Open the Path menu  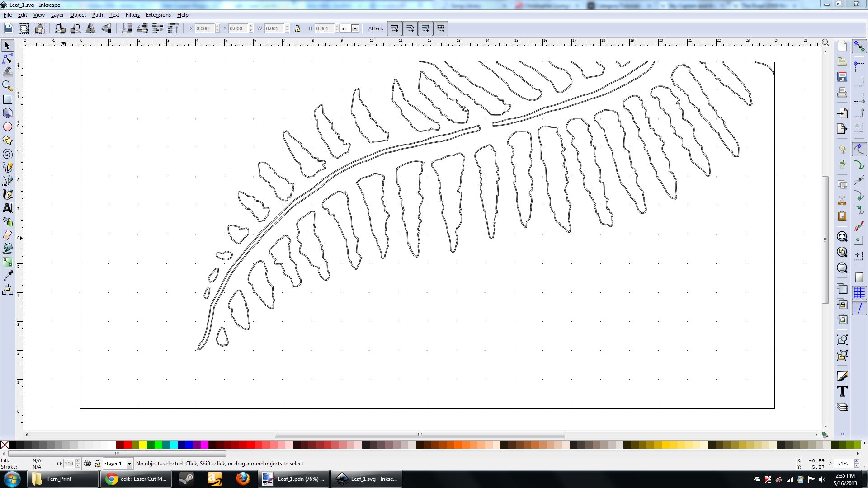pyautogui.click(x=98, y=15)
